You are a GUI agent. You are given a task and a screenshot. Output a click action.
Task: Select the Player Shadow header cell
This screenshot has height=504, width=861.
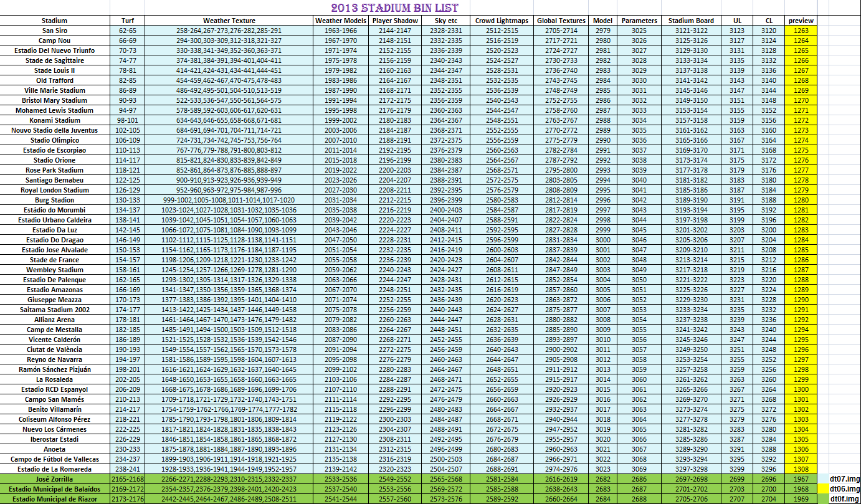[x=395, y=21]
